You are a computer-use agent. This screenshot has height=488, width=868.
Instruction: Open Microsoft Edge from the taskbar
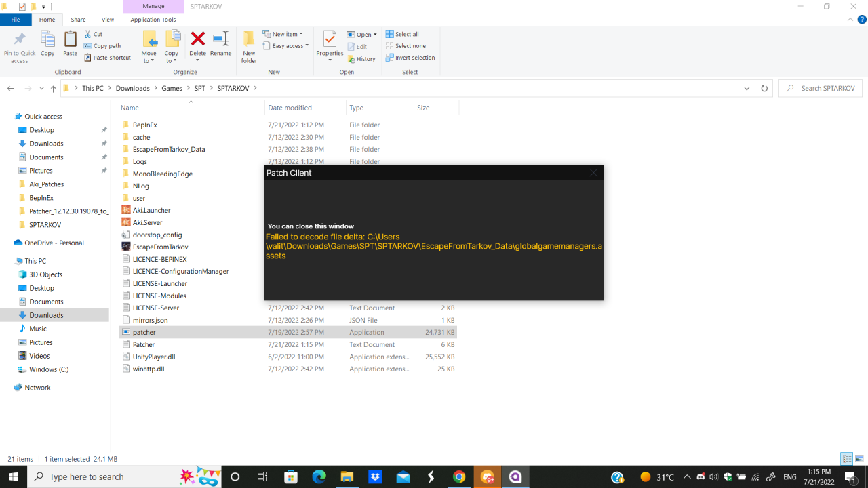point(319,476)
